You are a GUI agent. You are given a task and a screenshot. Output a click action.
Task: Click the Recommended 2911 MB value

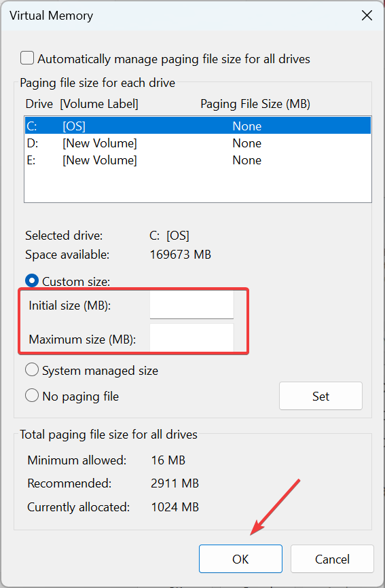click(x=175, y=483)
